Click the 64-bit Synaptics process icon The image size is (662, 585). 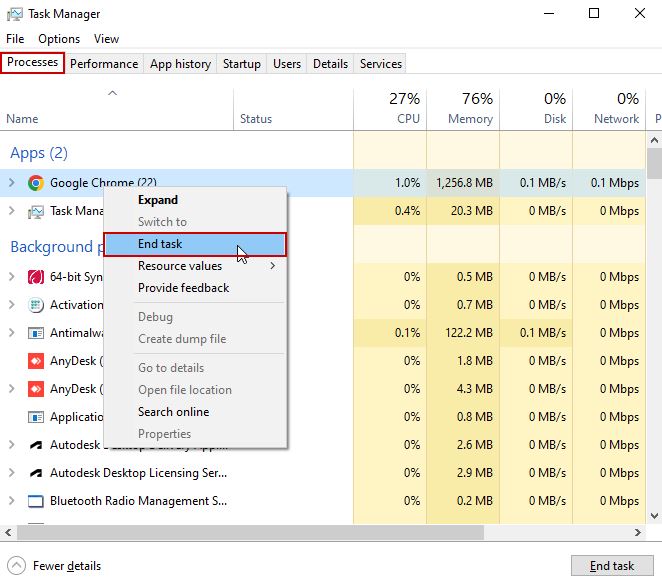[x=36, y=277]
